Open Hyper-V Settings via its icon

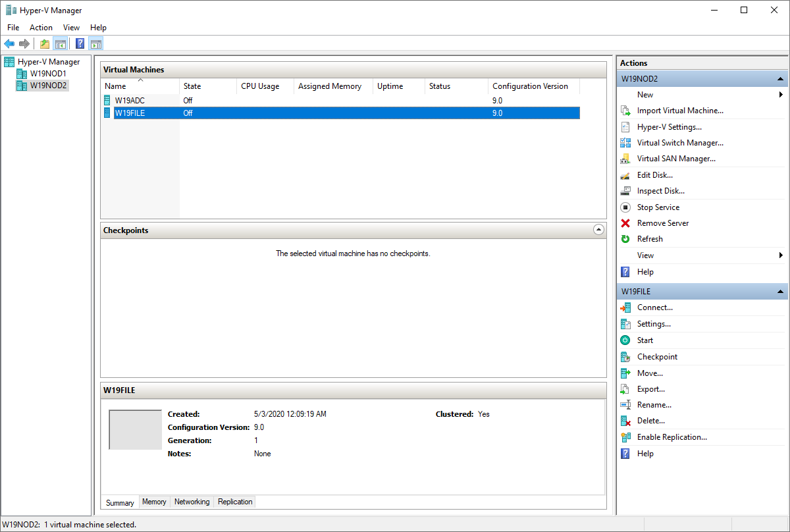tap(625, 127)
